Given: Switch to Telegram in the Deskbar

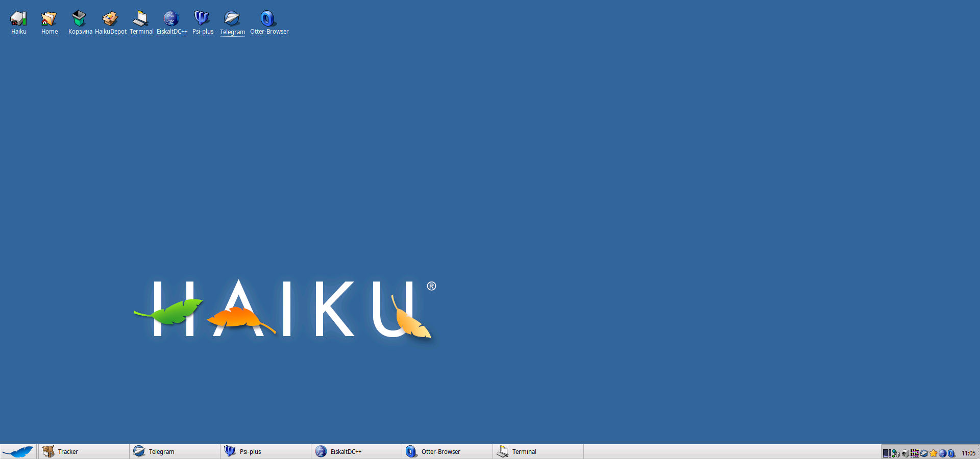Looking at the screenshot, I should pos(175,451).
